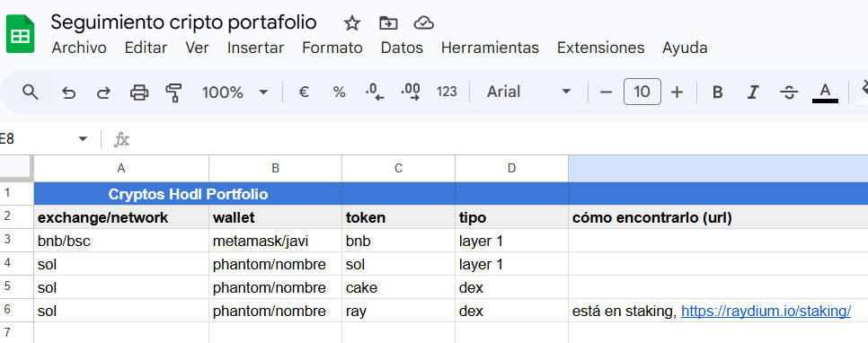This screenshot has height=343, width=868.
Task: Select the column B header
Action: pyautogui.click(x=275, y=168)
